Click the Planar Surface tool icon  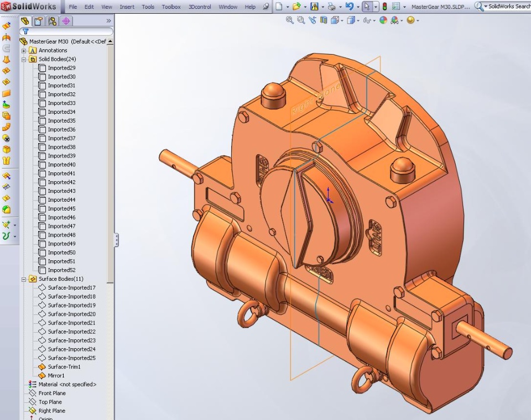tap(7, 93)
